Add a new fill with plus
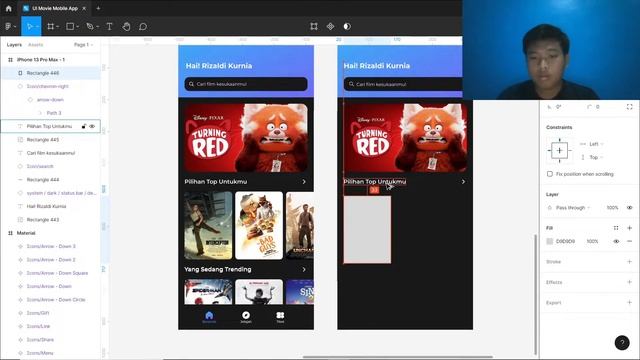Image resolution: width=640 pixels, height=360 pixels. coord(629,228)
